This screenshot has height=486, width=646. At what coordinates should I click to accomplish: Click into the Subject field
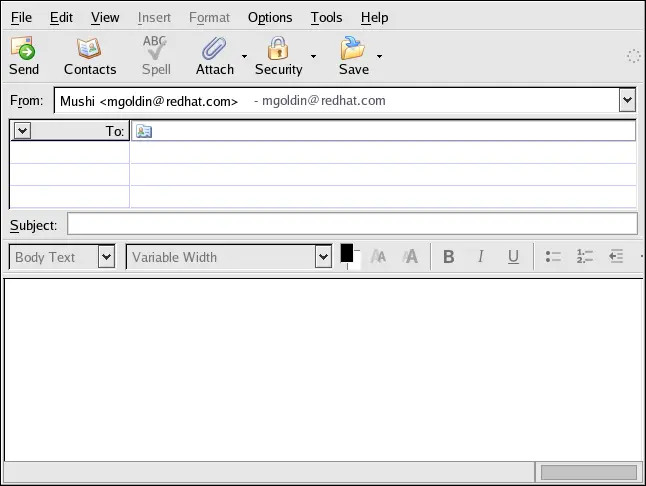[352, 224]
